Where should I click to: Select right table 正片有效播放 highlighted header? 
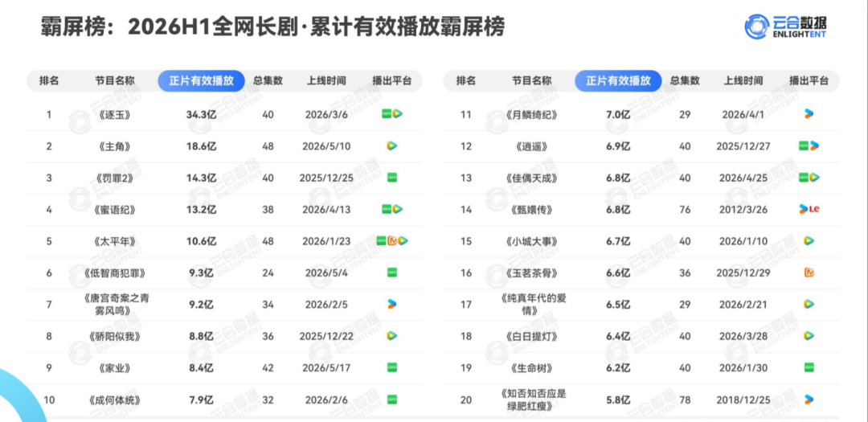tap(618, 81)
